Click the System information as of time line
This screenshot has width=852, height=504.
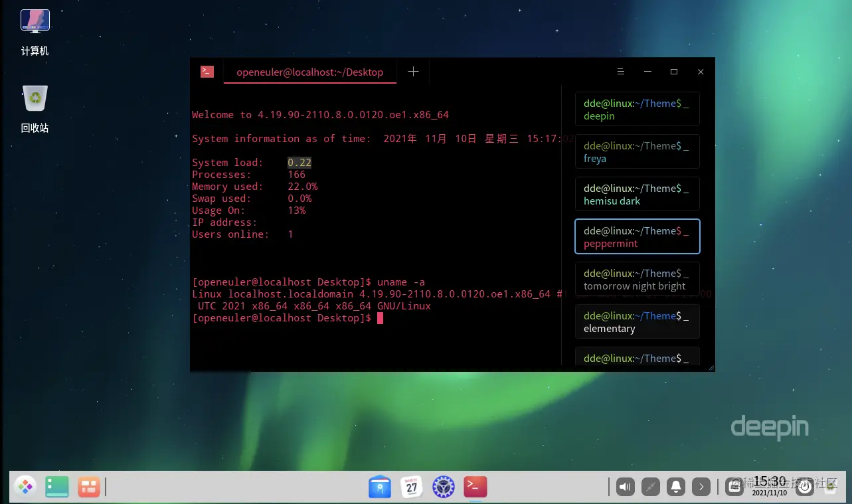[383, 139]
